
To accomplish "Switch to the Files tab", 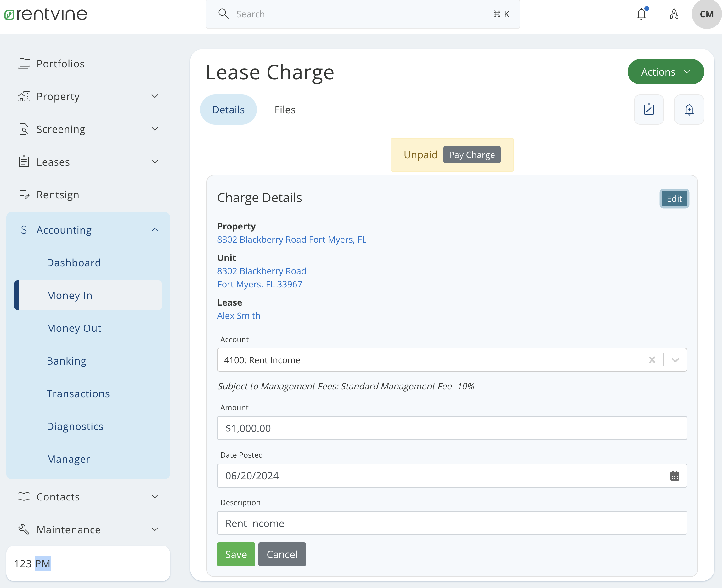I will [285, 110].
